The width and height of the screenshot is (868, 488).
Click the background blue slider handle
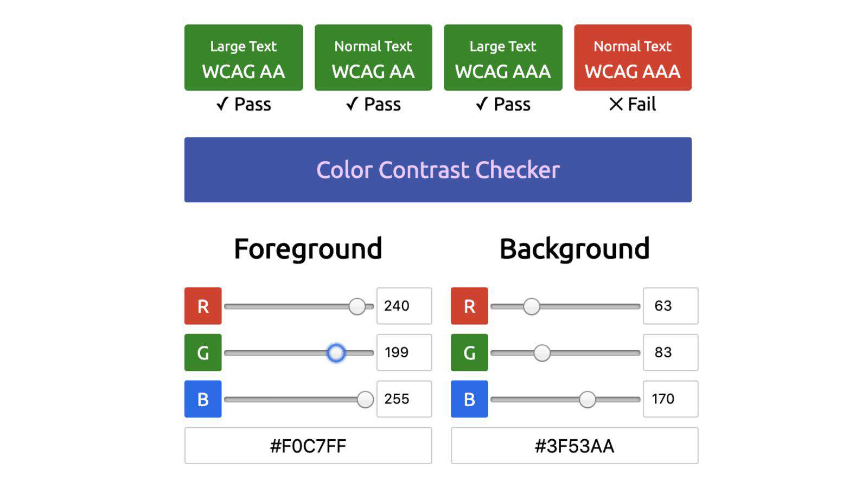pos(587,400)
